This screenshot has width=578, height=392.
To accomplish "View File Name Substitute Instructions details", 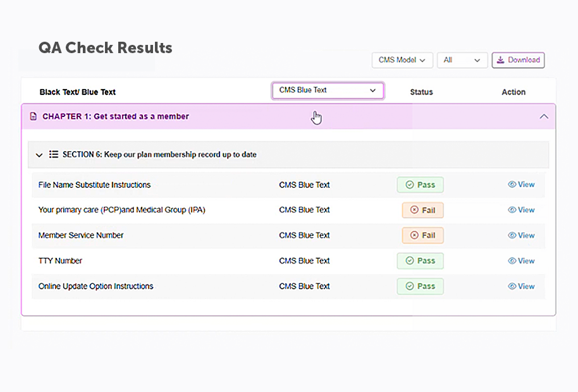I will tap(521, 185).
